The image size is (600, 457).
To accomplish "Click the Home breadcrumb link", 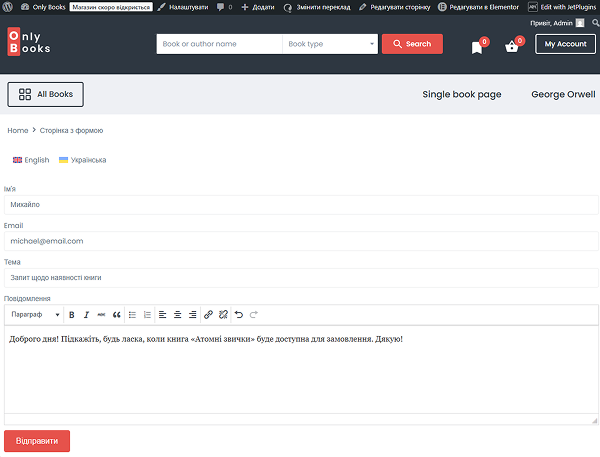I will click(18, 130).
